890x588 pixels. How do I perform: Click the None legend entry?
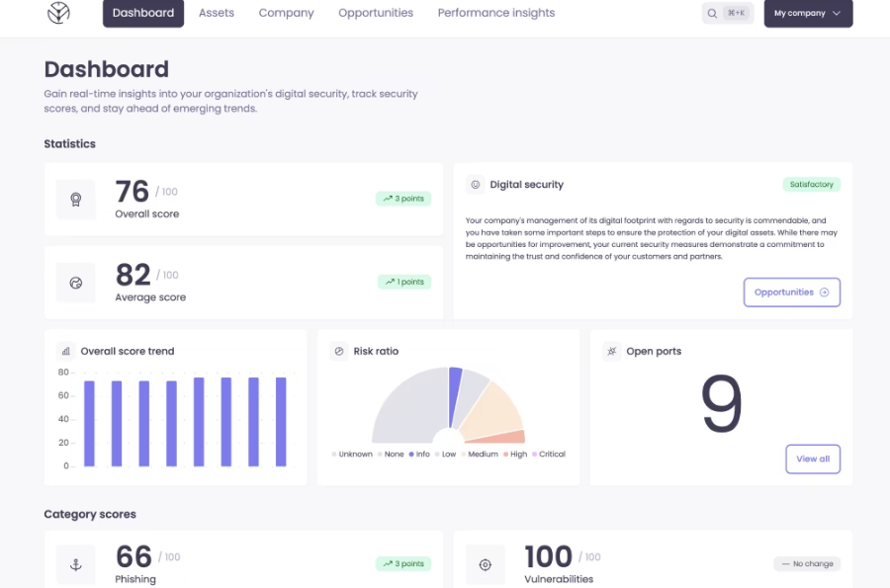pos(391,455)
